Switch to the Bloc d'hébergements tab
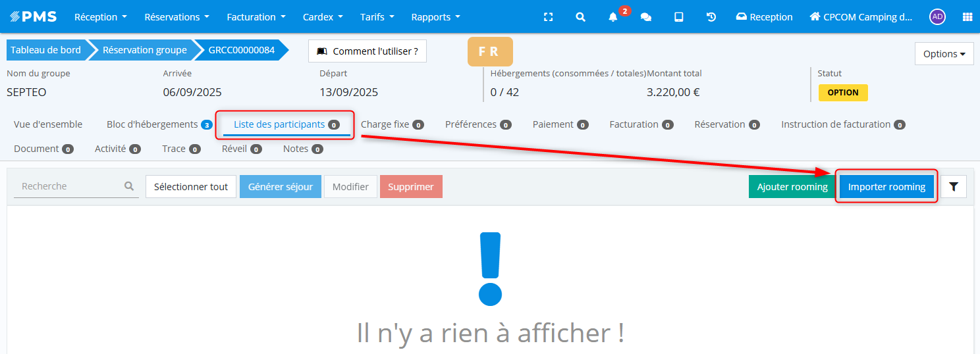The height and width of the screenshot is (354, 980). coord(158,124)
